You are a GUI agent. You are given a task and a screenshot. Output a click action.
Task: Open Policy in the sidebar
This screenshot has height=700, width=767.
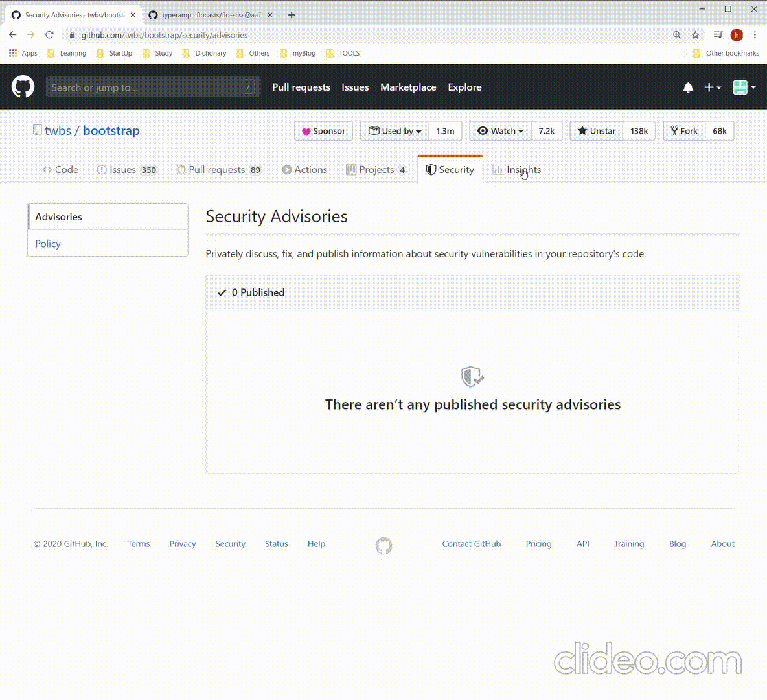108,243
